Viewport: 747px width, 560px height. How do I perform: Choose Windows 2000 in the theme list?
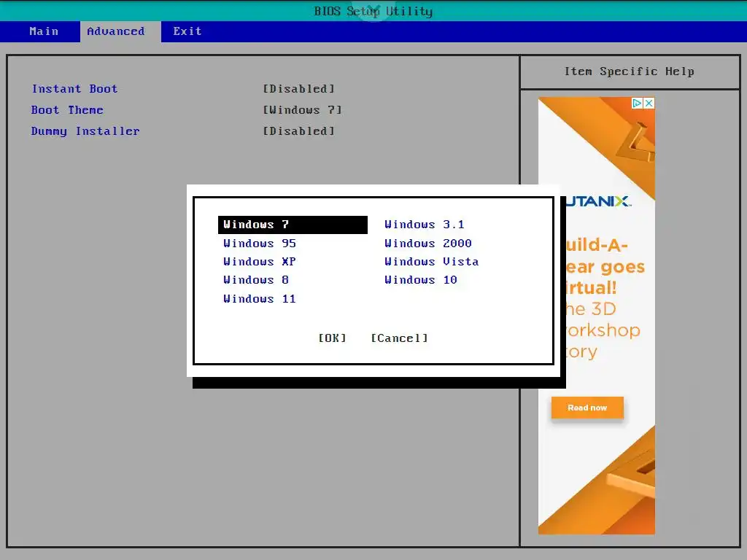pos(427,244)
